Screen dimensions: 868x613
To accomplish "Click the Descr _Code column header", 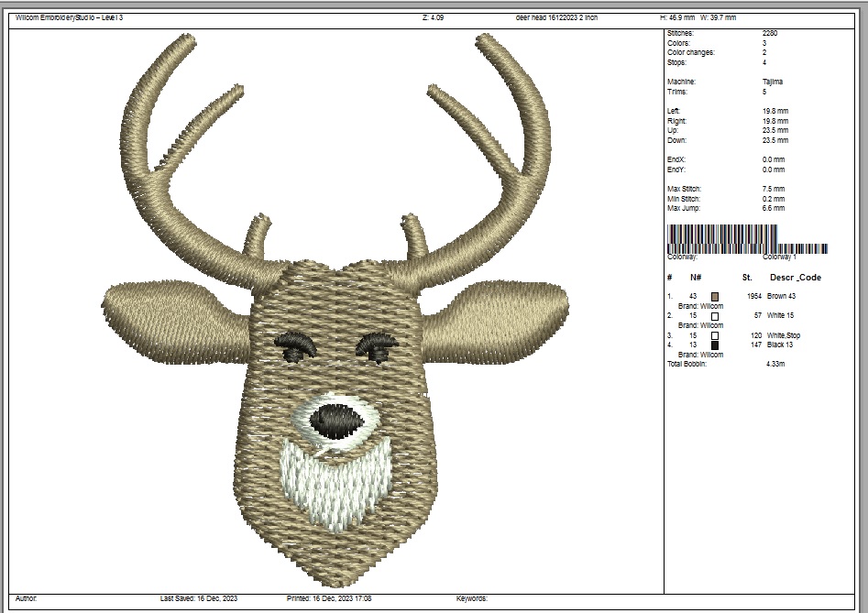I will coord(795,278).
